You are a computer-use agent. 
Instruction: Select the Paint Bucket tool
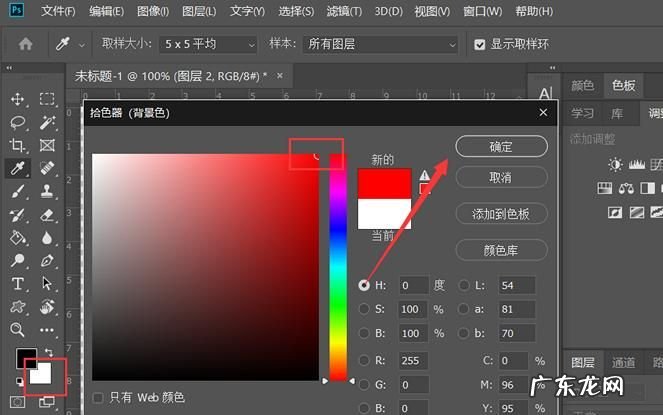(x=17, y=238)
